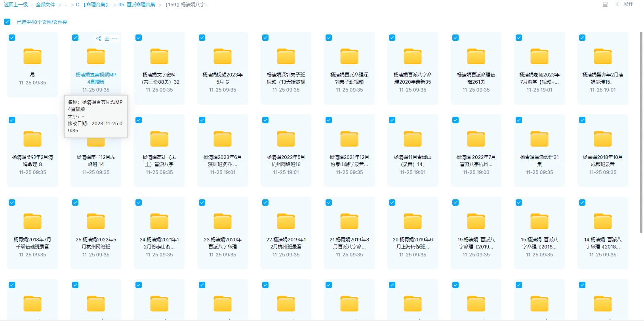Open the 杨清娟文字资料 folder icon
The width and height of the screenshot is (644, 321).
tap(159, 56)
